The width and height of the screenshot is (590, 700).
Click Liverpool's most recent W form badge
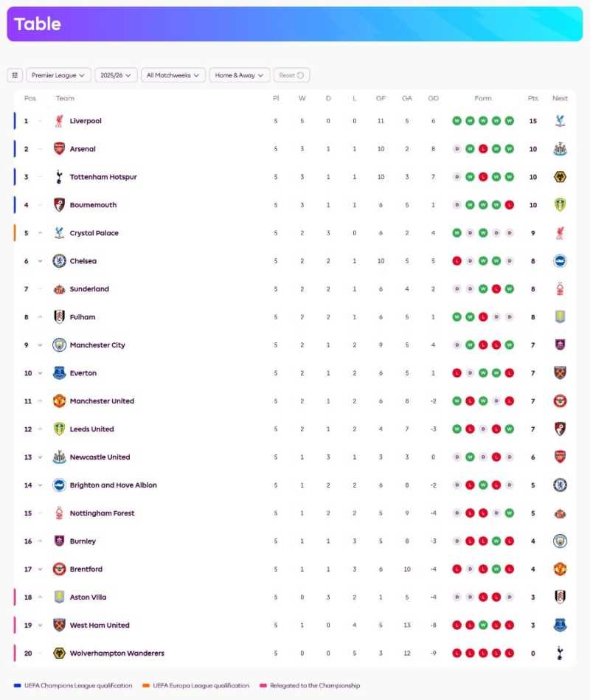(x=509, y=120)
